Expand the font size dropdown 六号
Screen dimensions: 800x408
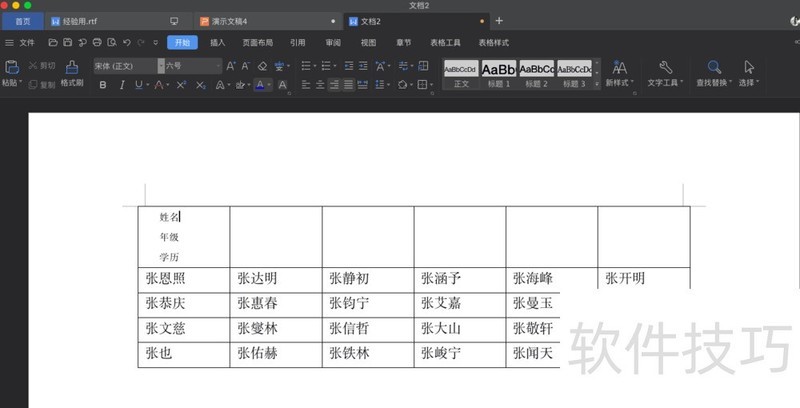click(192, 66)
